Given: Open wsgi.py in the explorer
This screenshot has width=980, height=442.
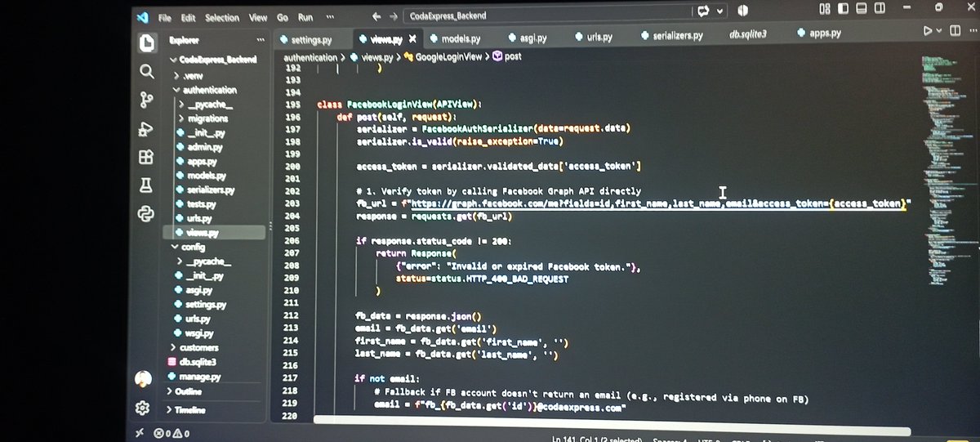Looking at the screenshot, I should (x=199, y=333).
